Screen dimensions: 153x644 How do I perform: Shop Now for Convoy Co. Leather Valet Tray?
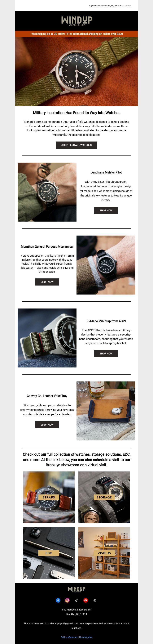coord(47,425)
